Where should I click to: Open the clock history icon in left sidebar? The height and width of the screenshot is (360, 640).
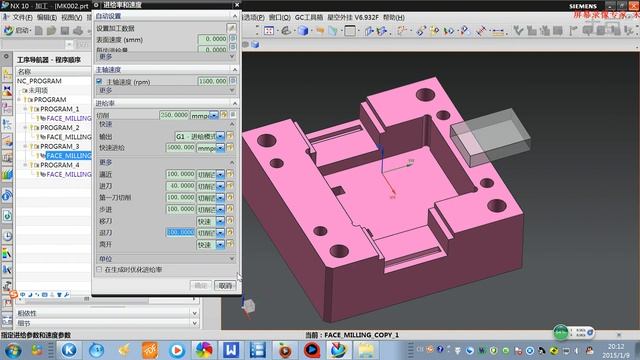[x=7, y=236]
